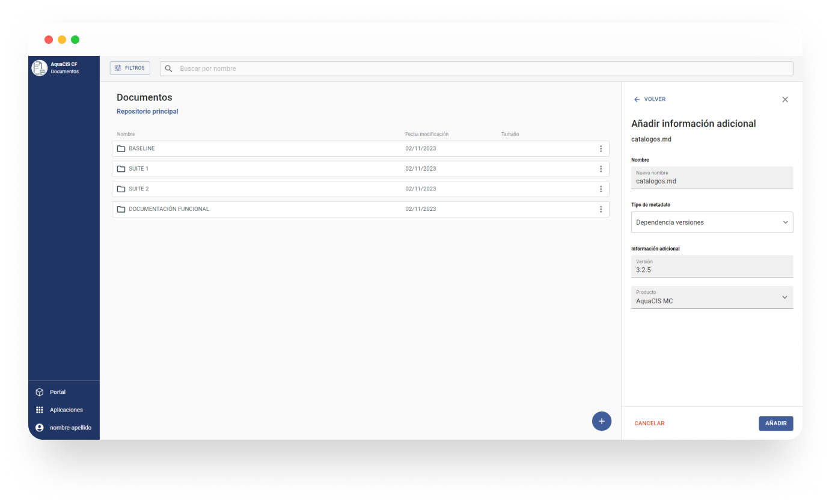Sort by the Tamaño column header
The height and width of the screenshot is (504, 832).
coord(510,134)
